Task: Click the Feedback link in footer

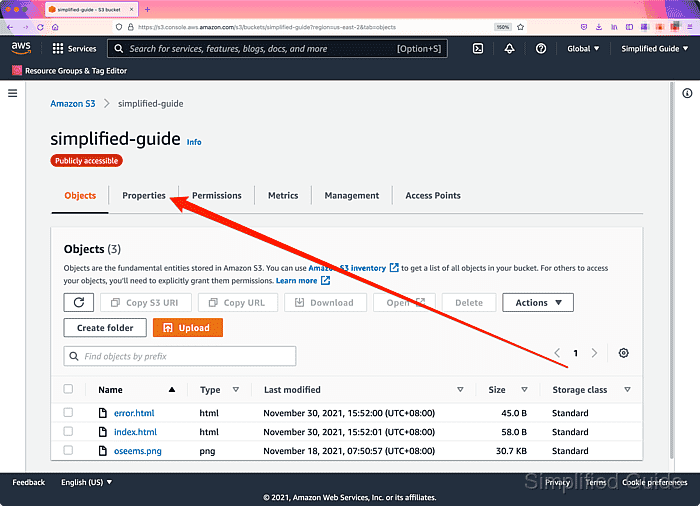Action: (29, 482)
